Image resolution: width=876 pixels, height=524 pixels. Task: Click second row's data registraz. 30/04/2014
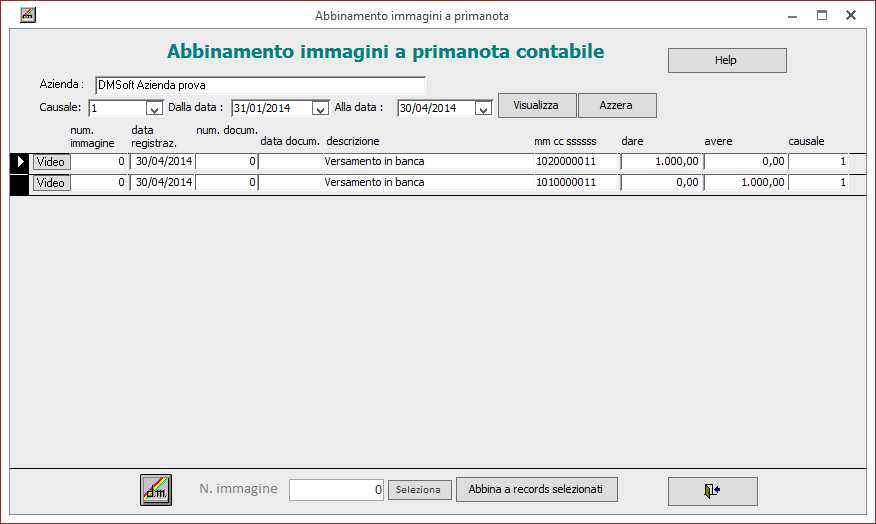point(163,182)
